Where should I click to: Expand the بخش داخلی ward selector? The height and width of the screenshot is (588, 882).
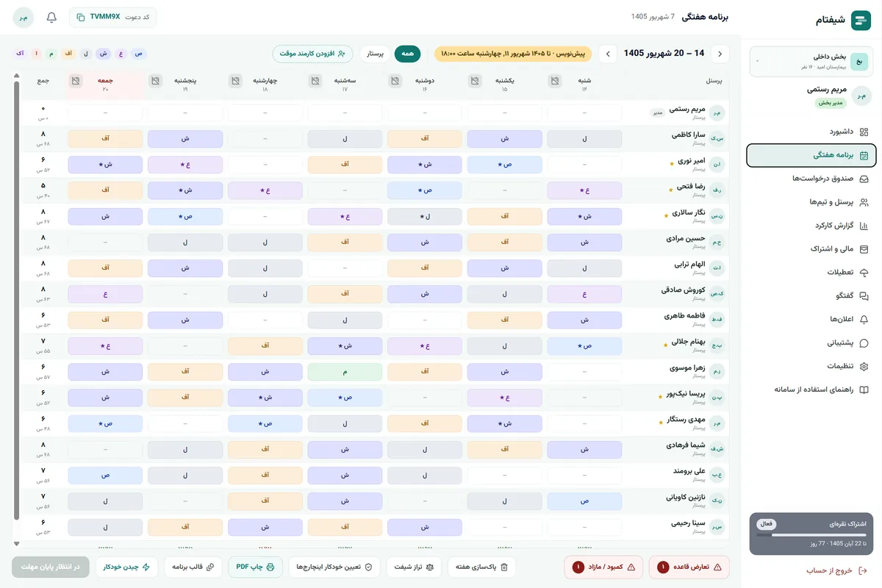[811, 61]
